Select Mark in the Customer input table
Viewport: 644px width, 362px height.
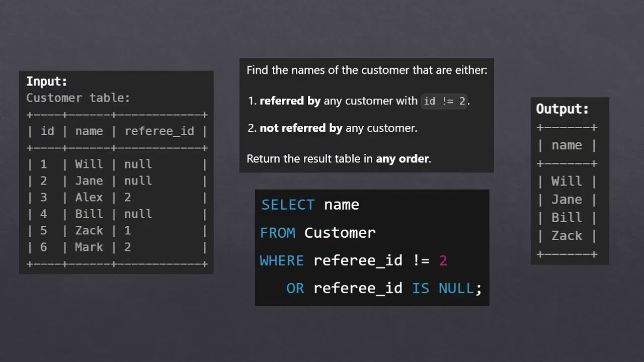(x=89, y=247)
